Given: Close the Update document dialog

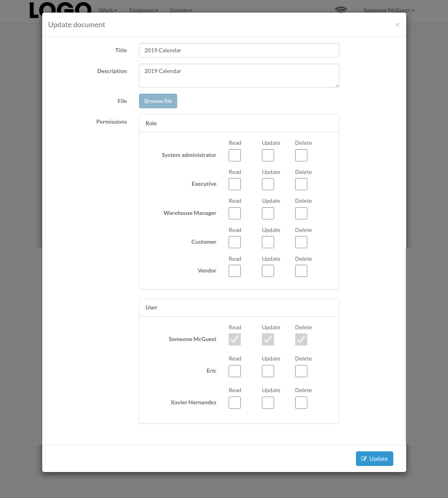Looking at the screenshot, I should [x=397, y=25].
